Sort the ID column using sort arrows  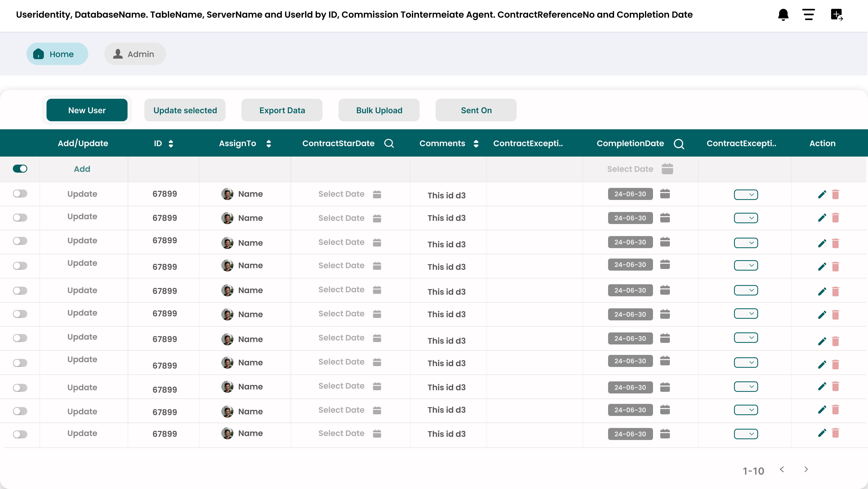pos(171,144)
